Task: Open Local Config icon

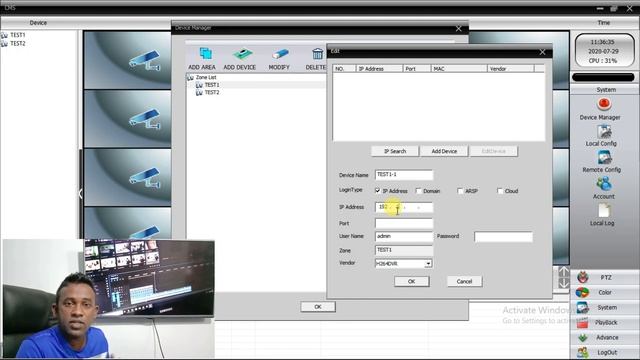Action: [x=604, y=132]
